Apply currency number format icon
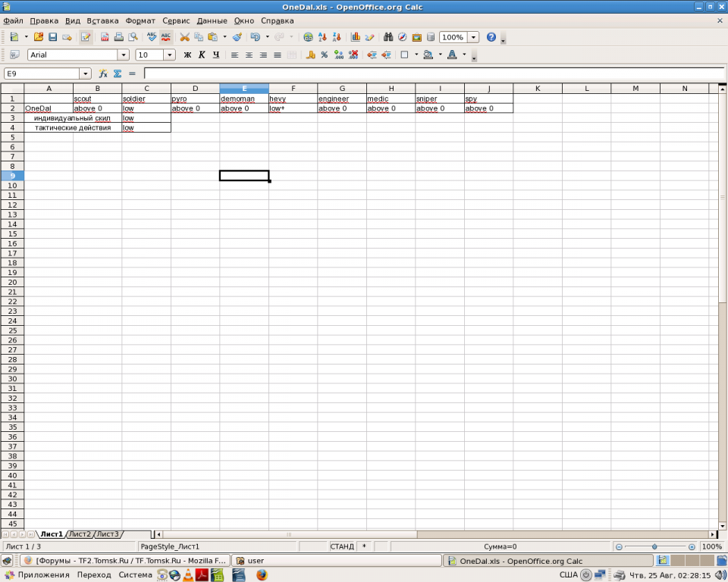 [310, 55]
